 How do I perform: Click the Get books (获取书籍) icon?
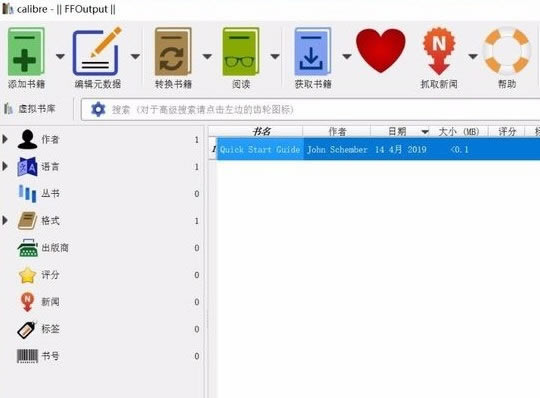(x=313, y=51)
